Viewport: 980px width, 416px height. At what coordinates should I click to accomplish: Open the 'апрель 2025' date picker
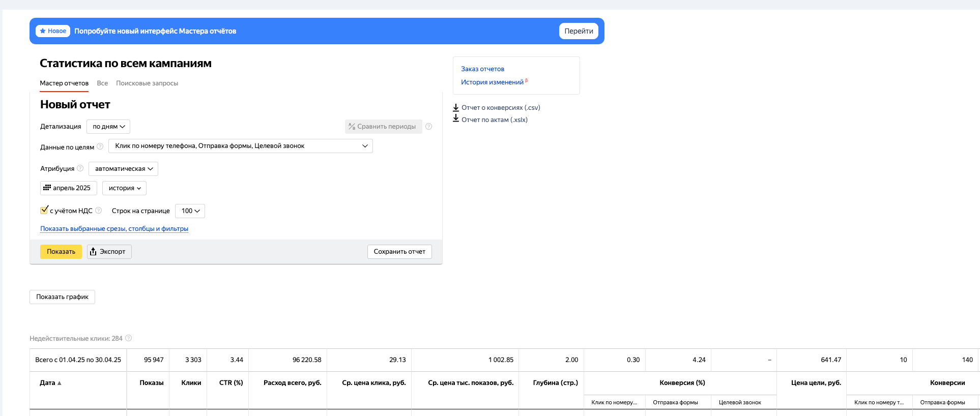click(x=68, y=188)
